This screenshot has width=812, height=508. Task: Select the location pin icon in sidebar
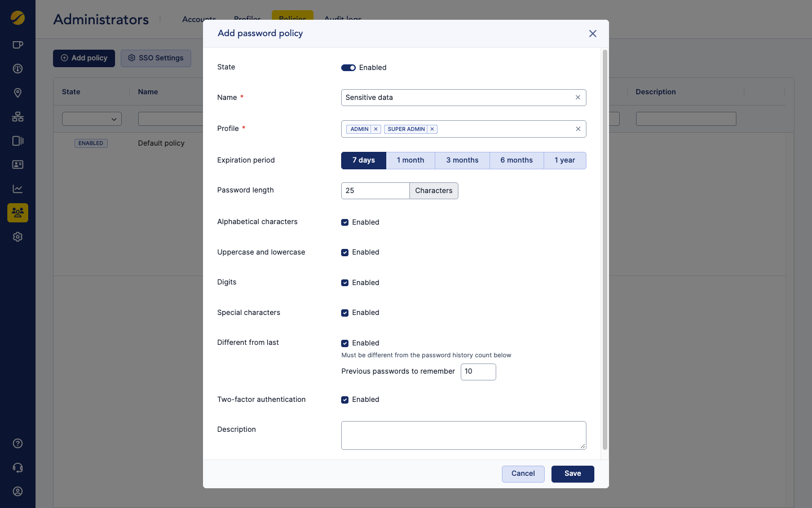pyautogui.click(x=17, y=93)
